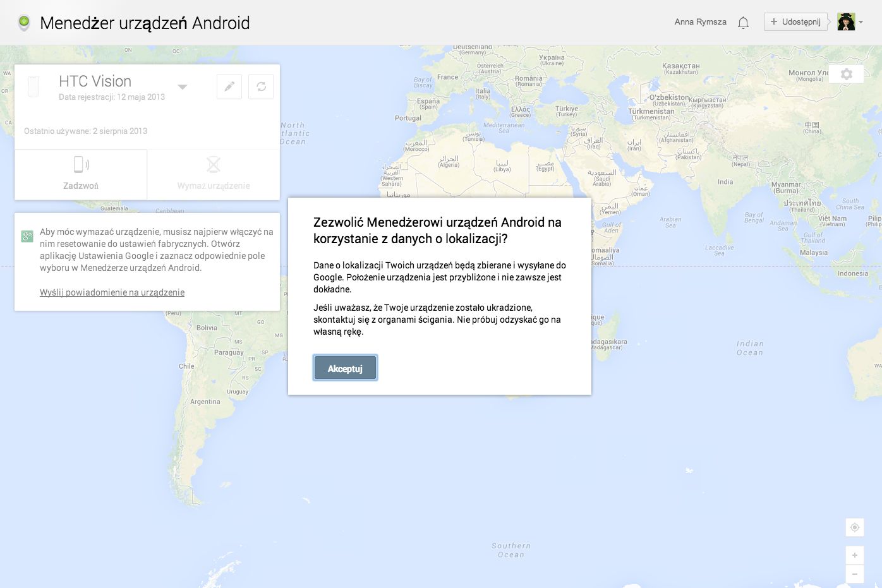
Task: Center map with the my-location target icon
Action: pos(854,527)
